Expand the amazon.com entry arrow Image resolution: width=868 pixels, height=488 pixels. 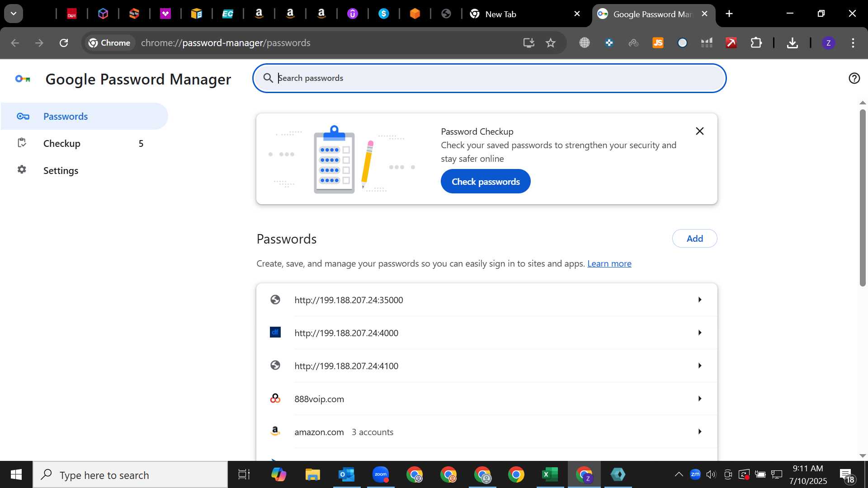tap(699, 432)
